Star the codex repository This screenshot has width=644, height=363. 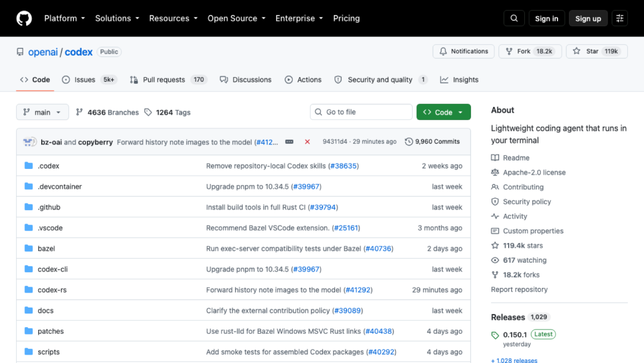click(x=596, y=51)
